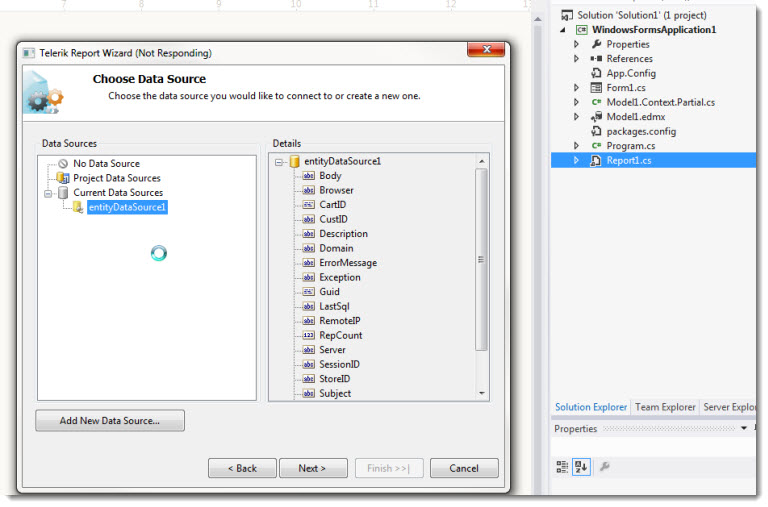This screenshot has width=768, height=507.
Task: Click the RepCount numeric field icon
Action: click(x=309, y=336)
